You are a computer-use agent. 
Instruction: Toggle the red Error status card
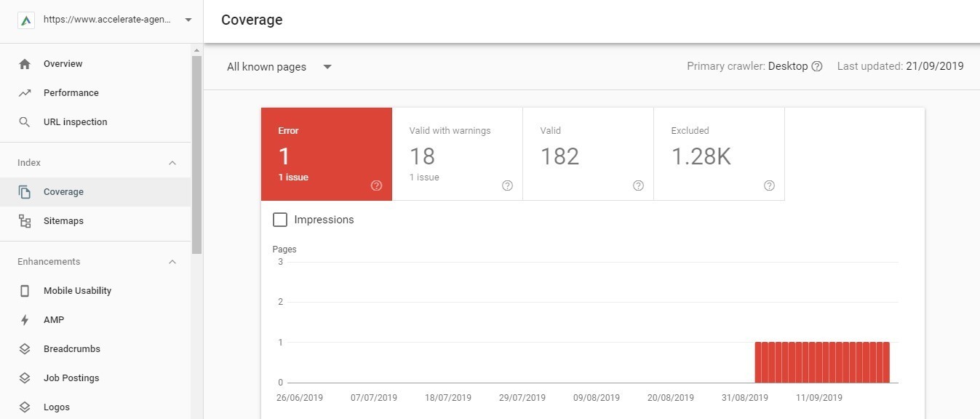326,154
